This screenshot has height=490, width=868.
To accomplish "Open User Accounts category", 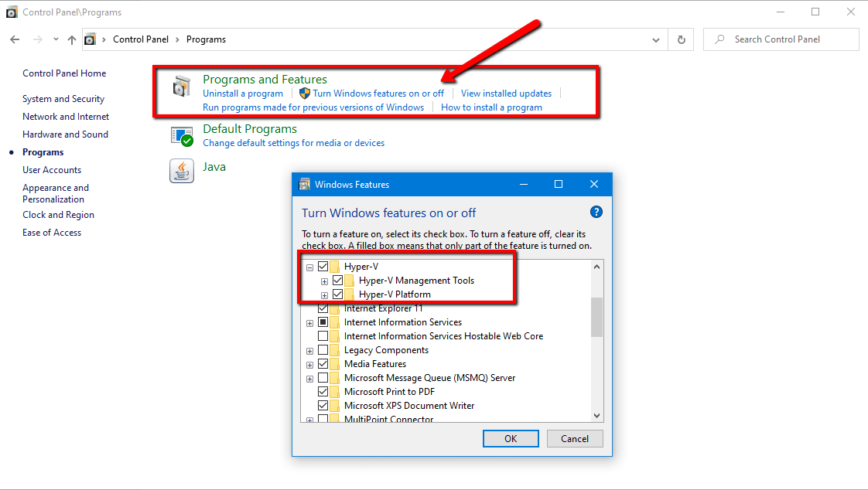I will [52, 170].
